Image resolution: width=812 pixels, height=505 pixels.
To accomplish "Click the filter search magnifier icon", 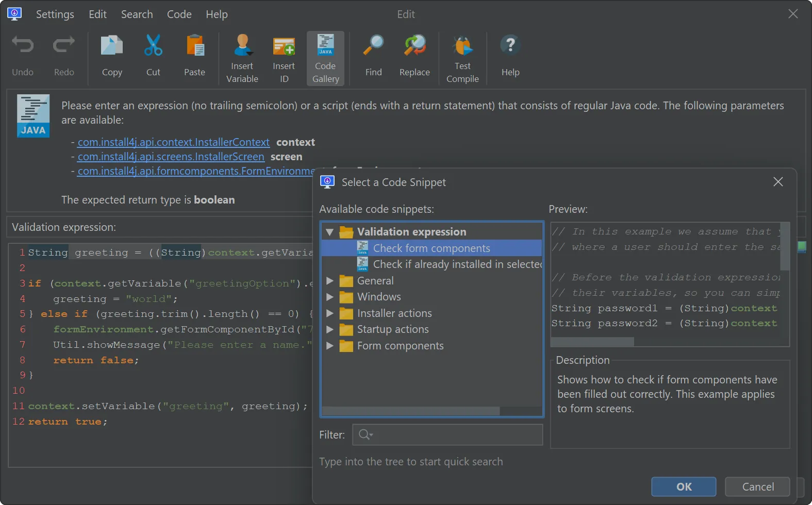I will click(x=365, y=434).
